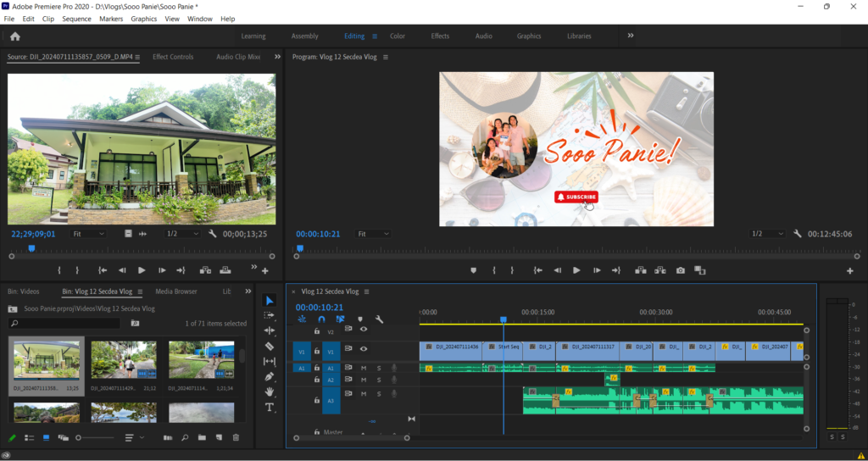Play the Program monitor
The width and height of the screenshot is (868, 461).
tap(576, 270)
